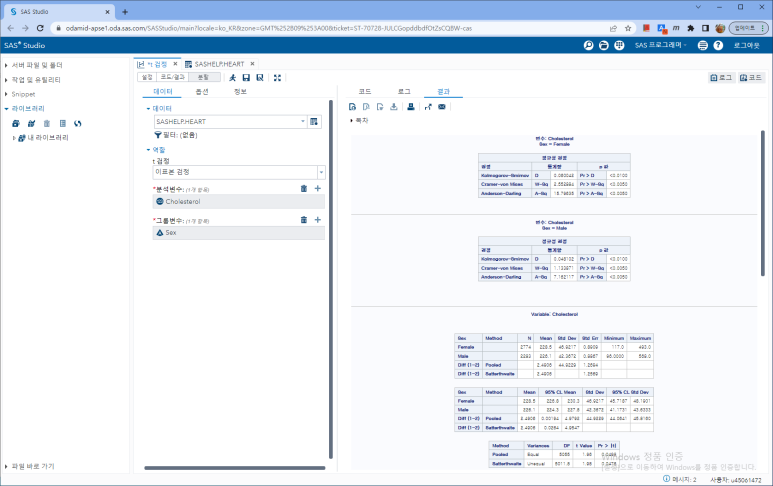Image resolution: width=773 pixels, height=486 pixels.
Task: Switch to the SASHELP.HEART tab
Action: (219, 64)
